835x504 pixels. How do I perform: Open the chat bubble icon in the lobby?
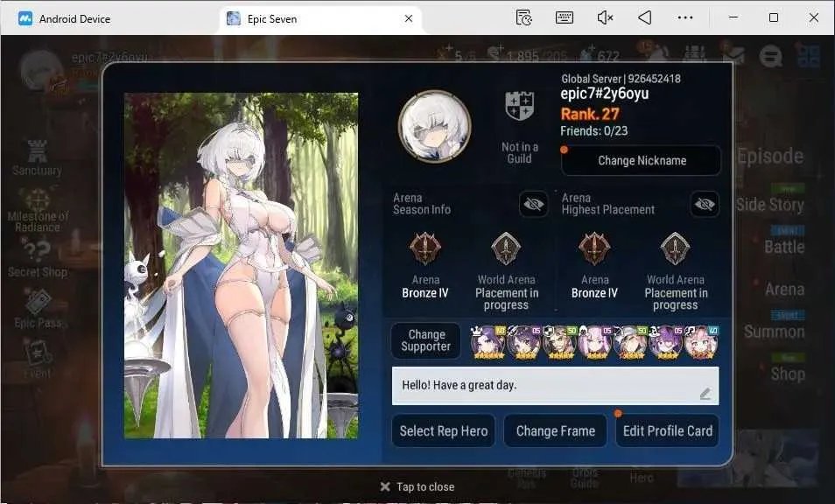pos(770,55)
